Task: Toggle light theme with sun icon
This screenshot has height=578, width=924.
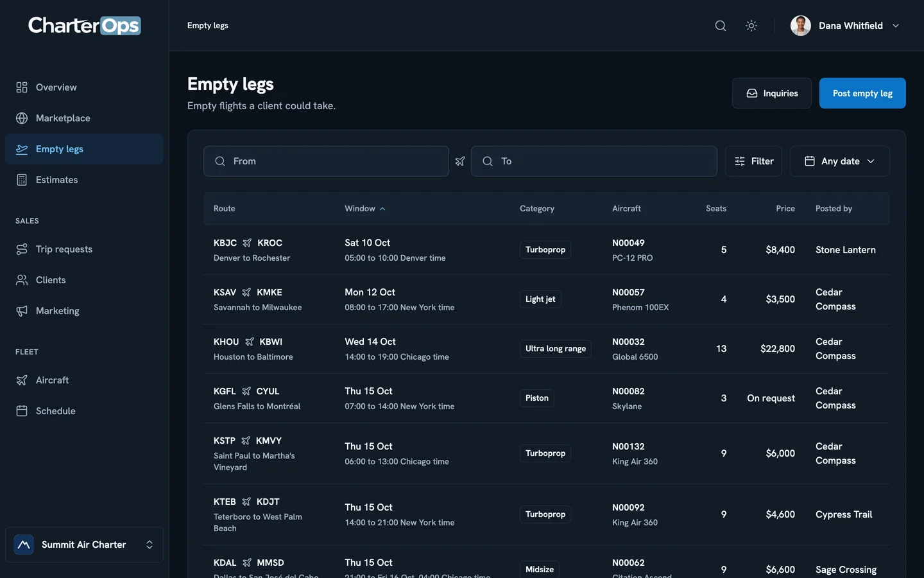Action: click(x=751, y=26)
